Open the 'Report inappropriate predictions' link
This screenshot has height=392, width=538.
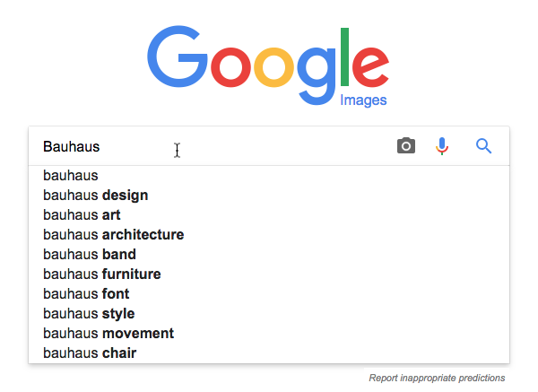pos(437,378)
